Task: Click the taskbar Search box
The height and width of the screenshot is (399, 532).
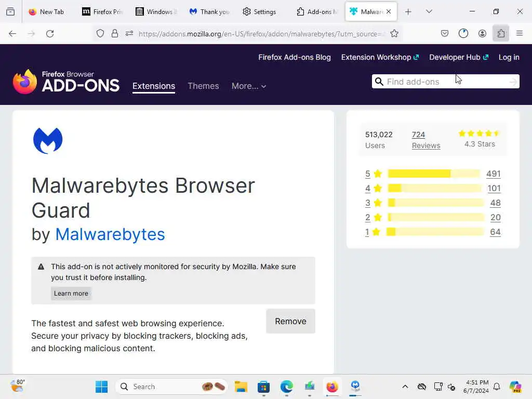Action: click(x=171, y=387)
